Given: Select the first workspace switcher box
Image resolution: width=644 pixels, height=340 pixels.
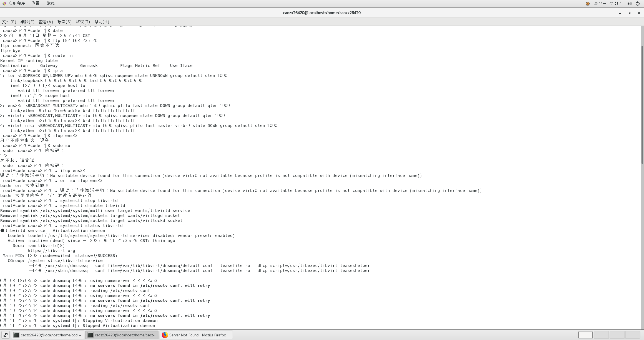Looking at the screenshot, I should pos(585,335).
